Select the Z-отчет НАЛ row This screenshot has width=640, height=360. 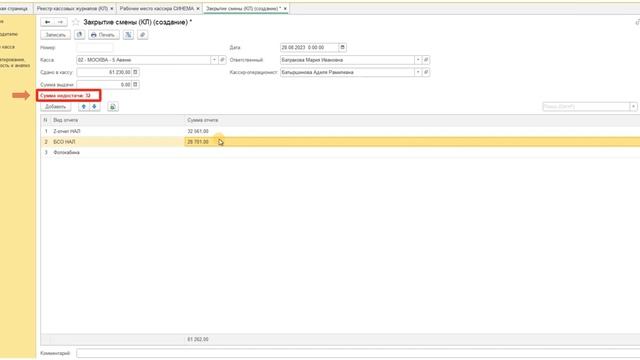click(x=340, y=131)
